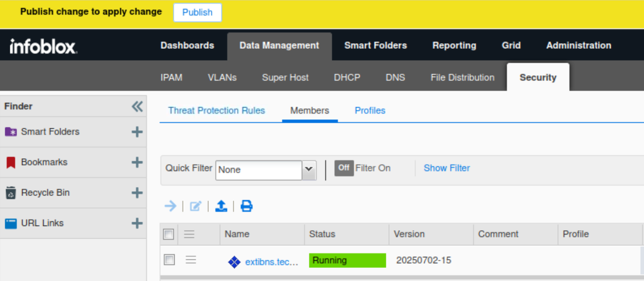Viewport: 644px width, 281px height.
Task: Open the Quick Filter dropdown
Action: coord(308,170)
